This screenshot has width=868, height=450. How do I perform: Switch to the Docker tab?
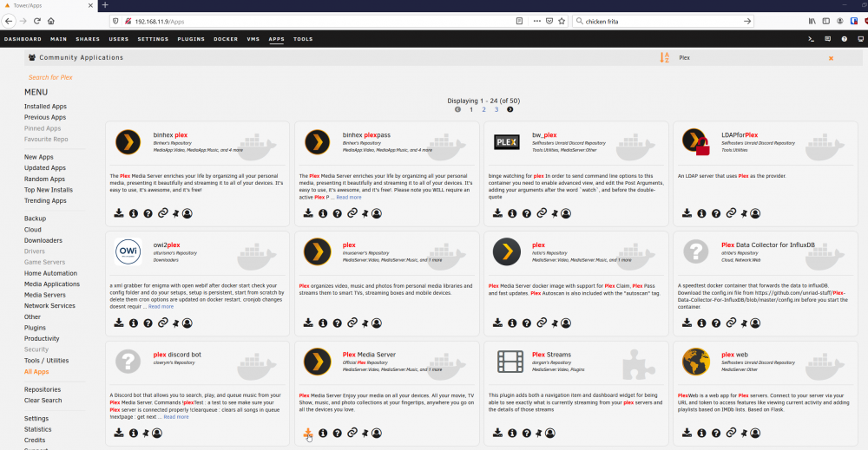tap(226, 39)
